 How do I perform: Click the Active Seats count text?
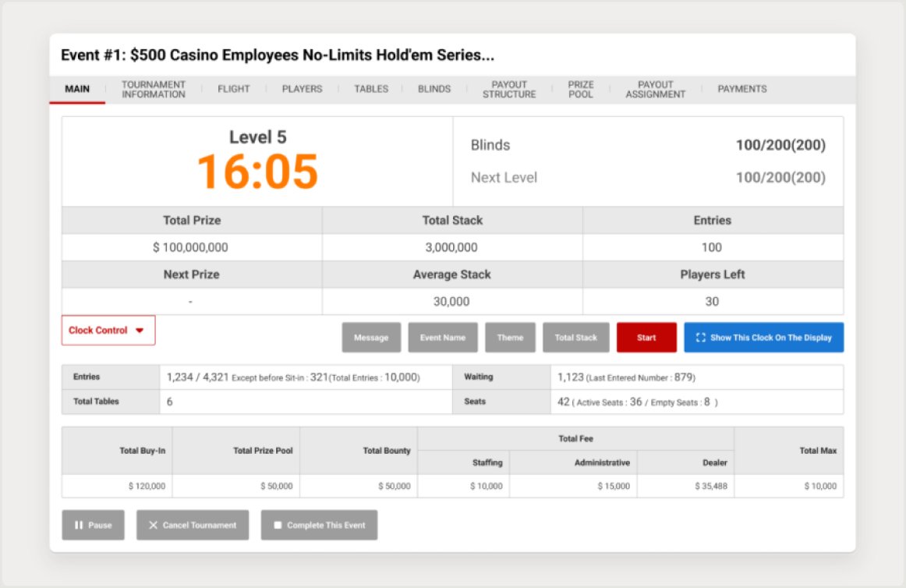607,402
